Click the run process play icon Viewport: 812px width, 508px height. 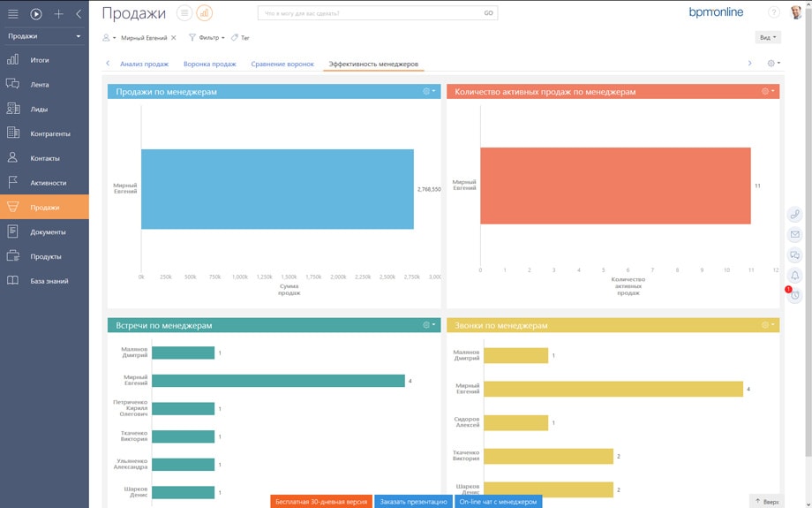pyautogui.click(x=35, y=14)
